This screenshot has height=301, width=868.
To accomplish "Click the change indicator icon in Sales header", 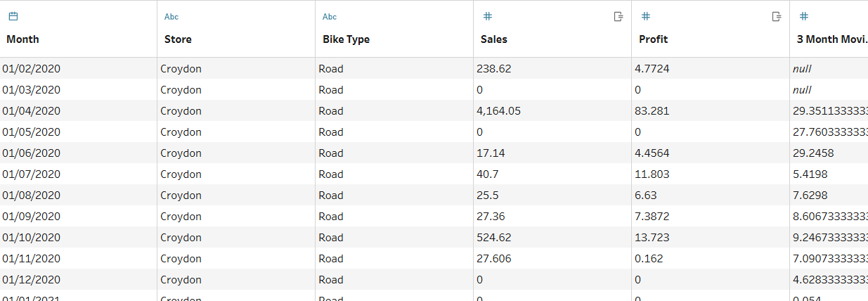I will tap(618, 16).
